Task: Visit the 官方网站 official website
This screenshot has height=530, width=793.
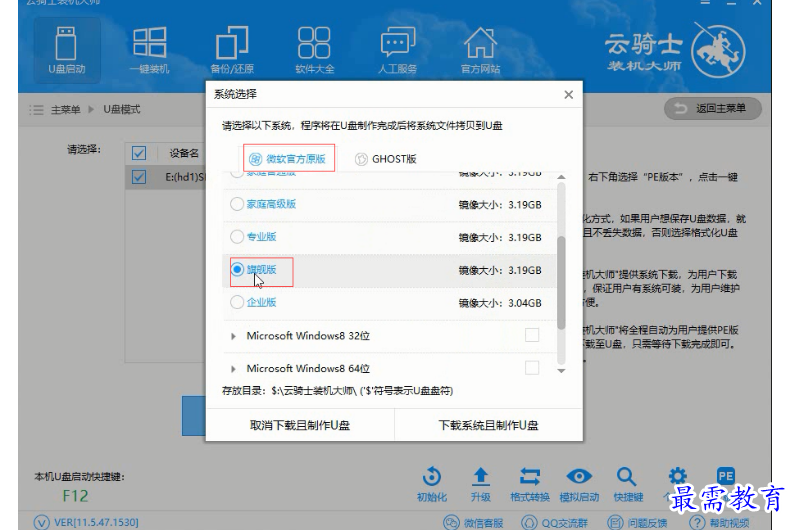Action: coord(480,50)
